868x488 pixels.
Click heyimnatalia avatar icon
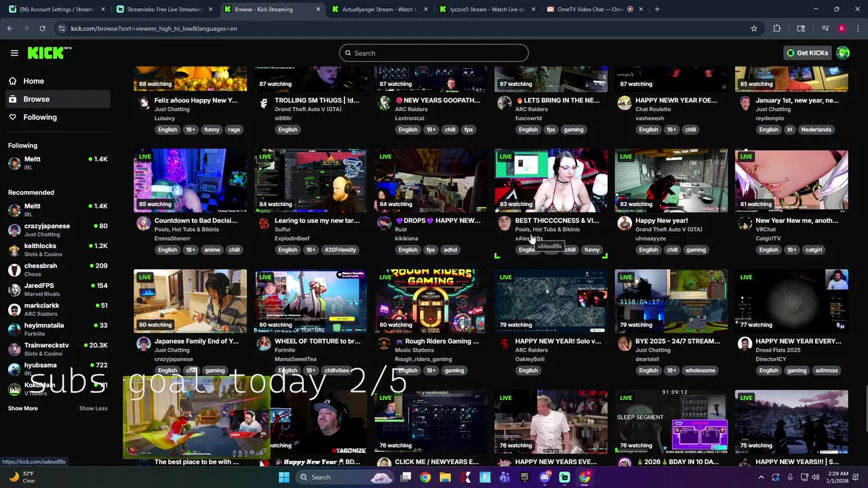[14, 329]
